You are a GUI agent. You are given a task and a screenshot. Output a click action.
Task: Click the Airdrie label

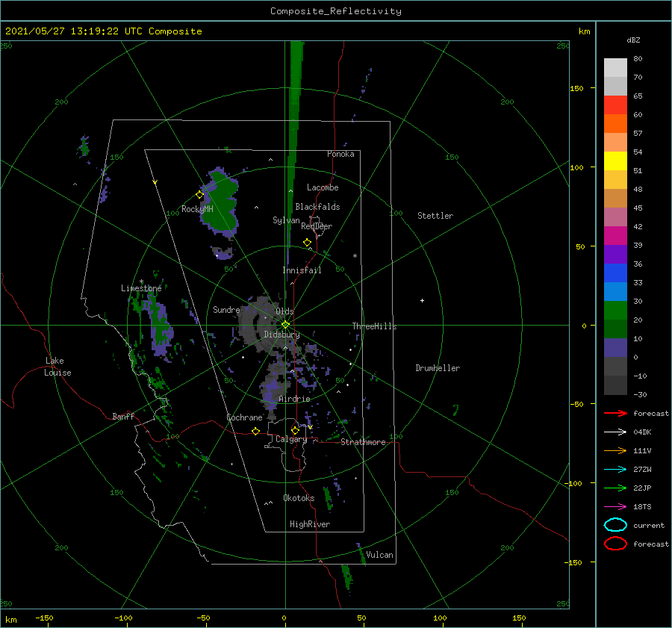pos(294,399)
